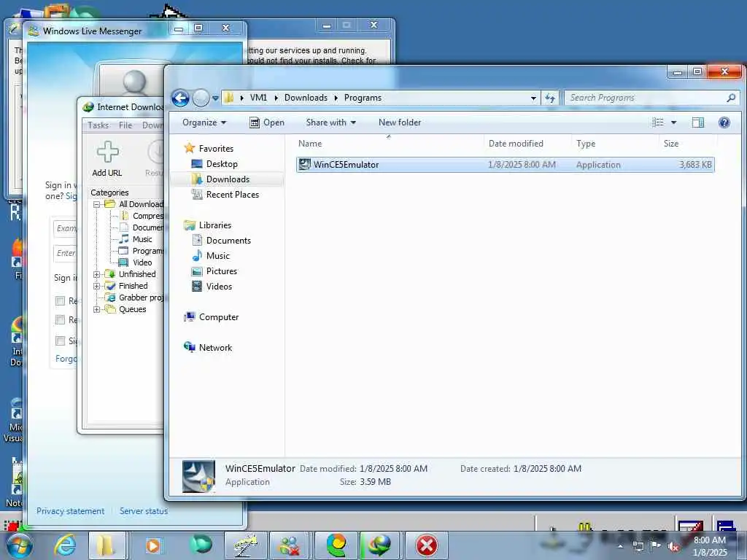Refresh the Programs folder via address bar button
The height and width of the screenshot is (560, 747).
pos(550,98)
